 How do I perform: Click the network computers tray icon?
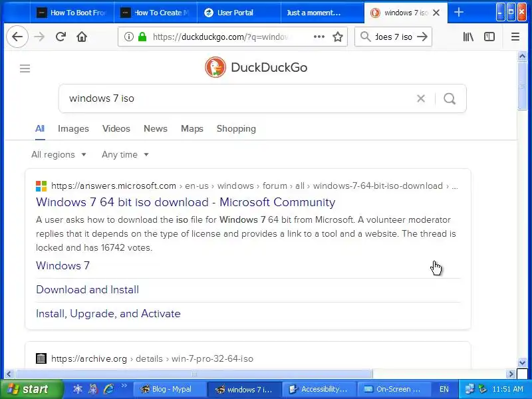[469, 389]
